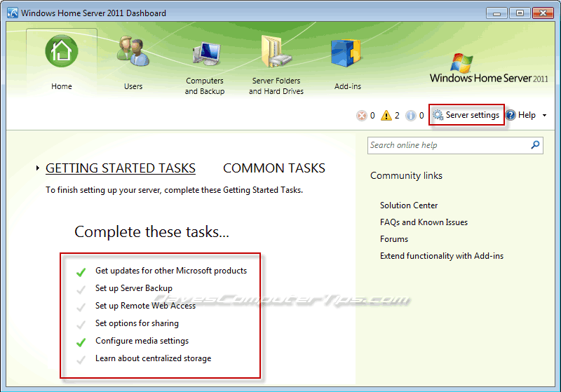The image size is (561, 392).
Task: Click gray checkmark beside centralized storage
Action: [81, 360]
